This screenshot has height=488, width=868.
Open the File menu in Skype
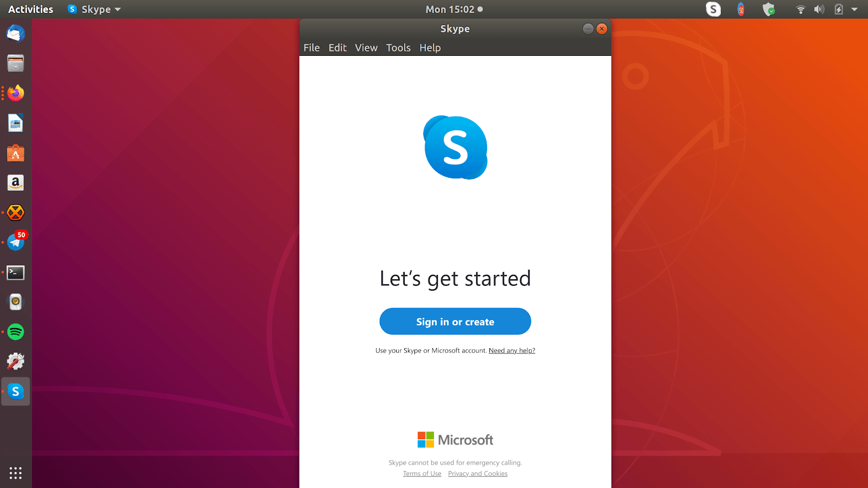point(311,48)
